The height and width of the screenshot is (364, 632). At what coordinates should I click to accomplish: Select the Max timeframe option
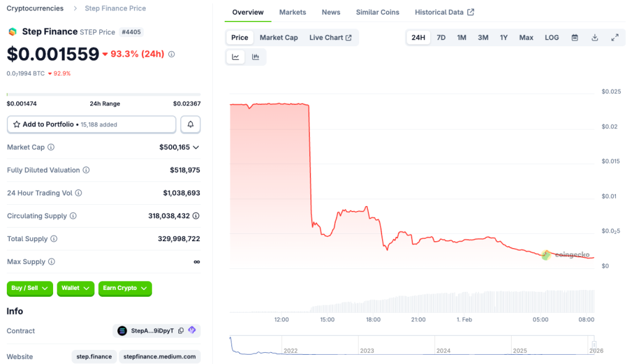tap(525, 37)
